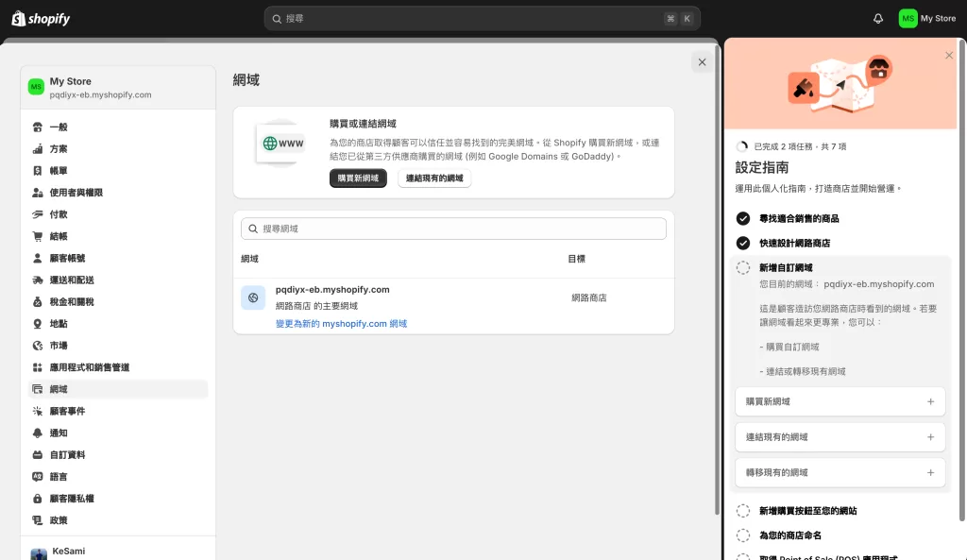Image resolution: width=967 pixels, height=560 pixels.
Task: Open notifications bell icon
Action: [878, 19]
